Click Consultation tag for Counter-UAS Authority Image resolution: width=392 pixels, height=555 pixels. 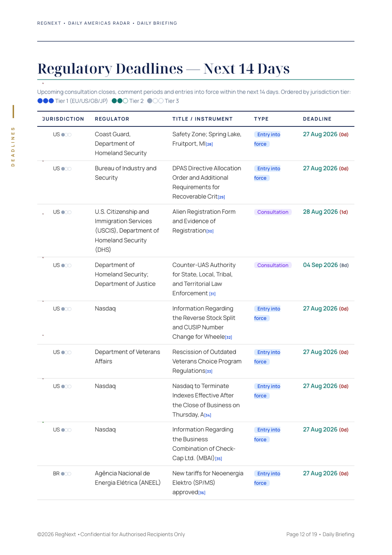pyautogui.click(x=273, y=266)
